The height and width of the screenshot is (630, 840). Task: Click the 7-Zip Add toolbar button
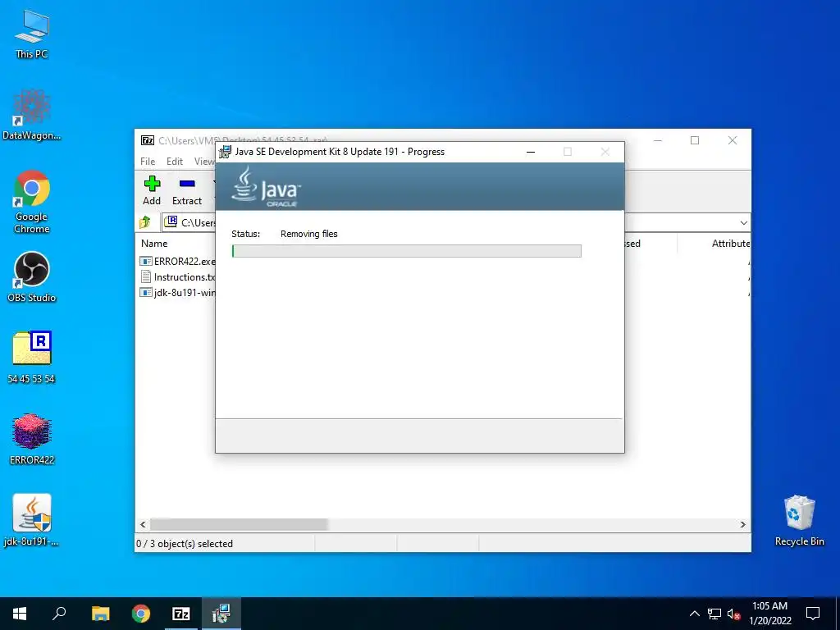[152, 190]
